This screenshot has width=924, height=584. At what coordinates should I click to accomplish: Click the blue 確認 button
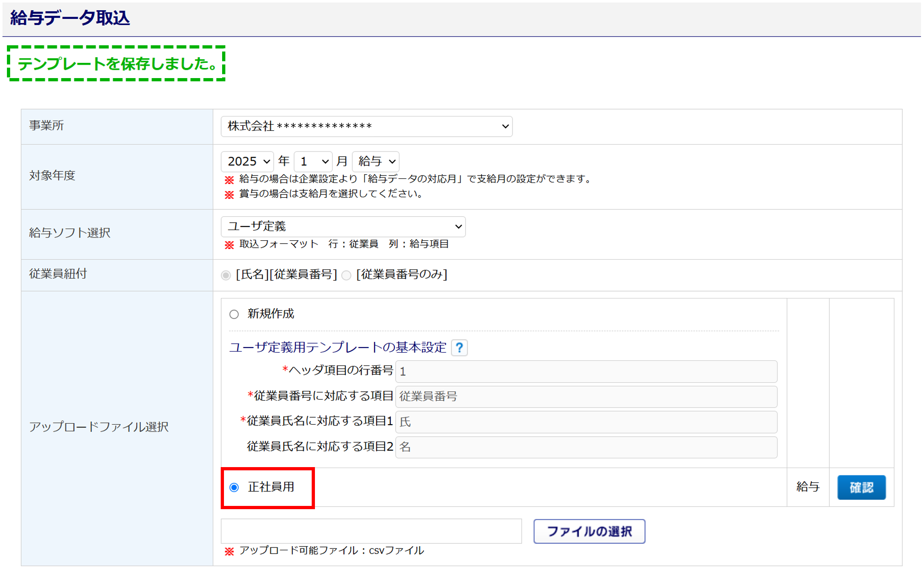pos(861,487)
